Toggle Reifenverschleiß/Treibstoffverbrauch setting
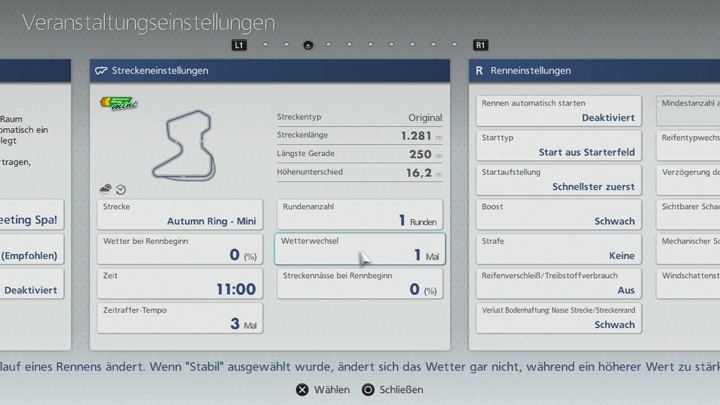720x405 pixels. point(558,283)
